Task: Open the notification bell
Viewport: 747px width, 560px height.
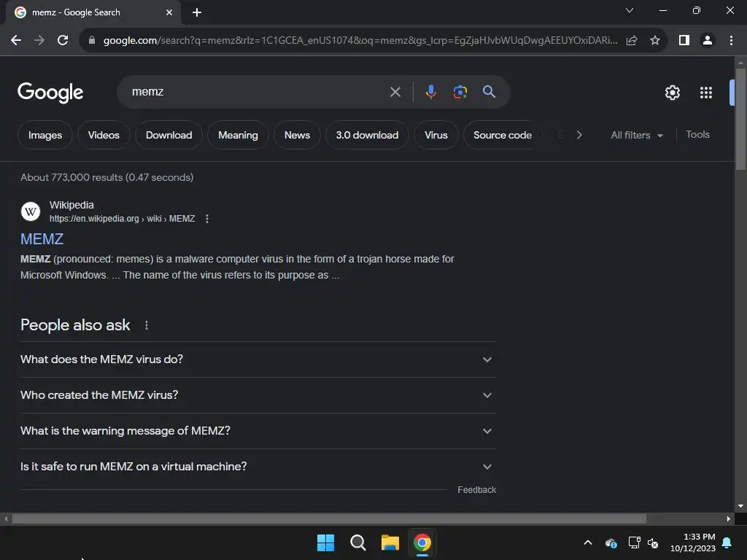Action: click(x=727, y=542)
